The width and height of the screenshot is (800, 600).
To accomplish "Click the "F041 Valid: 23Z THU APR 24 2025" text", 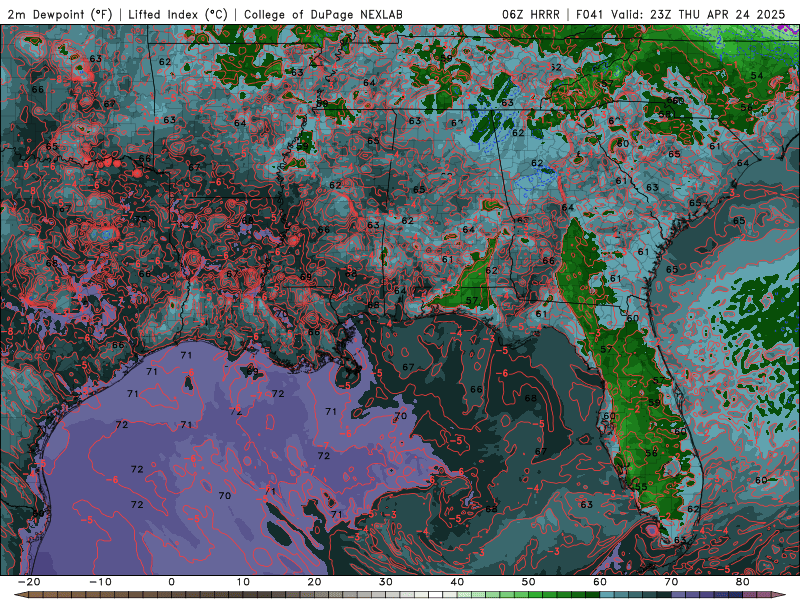I will pyautogui.click(x=680, y=14).
